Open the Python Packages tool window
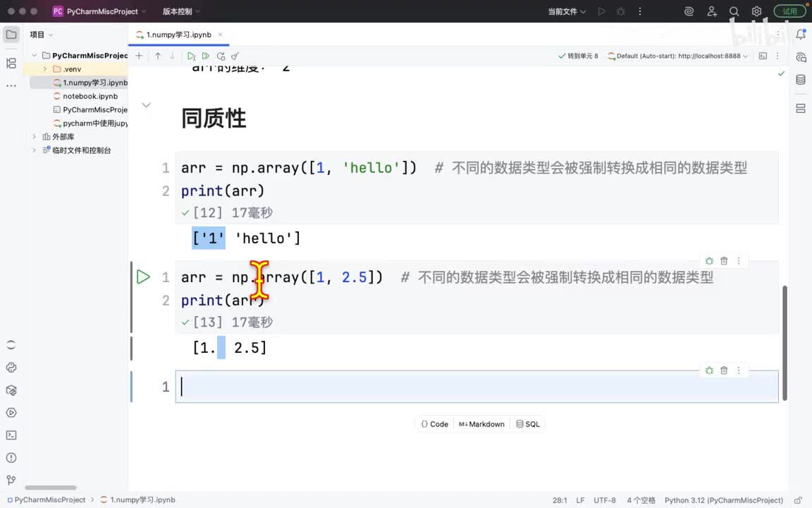Screen dimensions: 812x508 (11, 390)
